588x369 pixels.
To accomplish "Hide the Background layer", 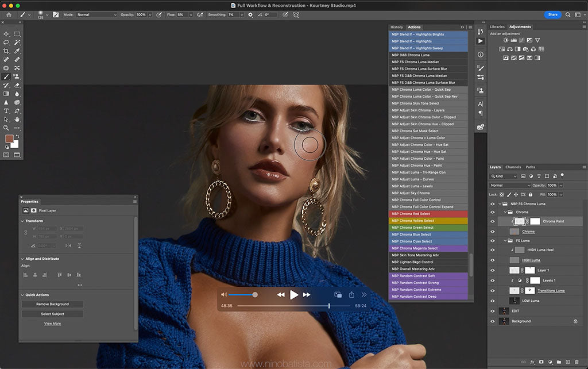I will coord(492,321).
